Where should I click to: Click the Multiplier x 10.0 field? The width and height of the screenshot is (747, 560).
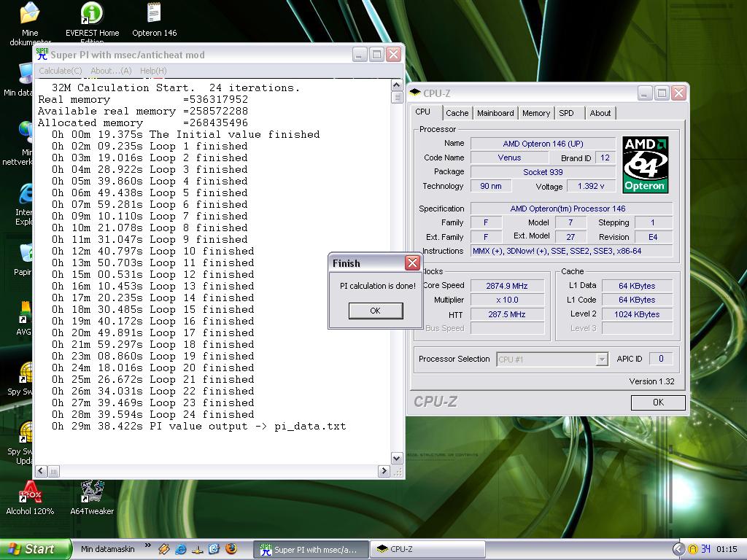coord(507,300)
